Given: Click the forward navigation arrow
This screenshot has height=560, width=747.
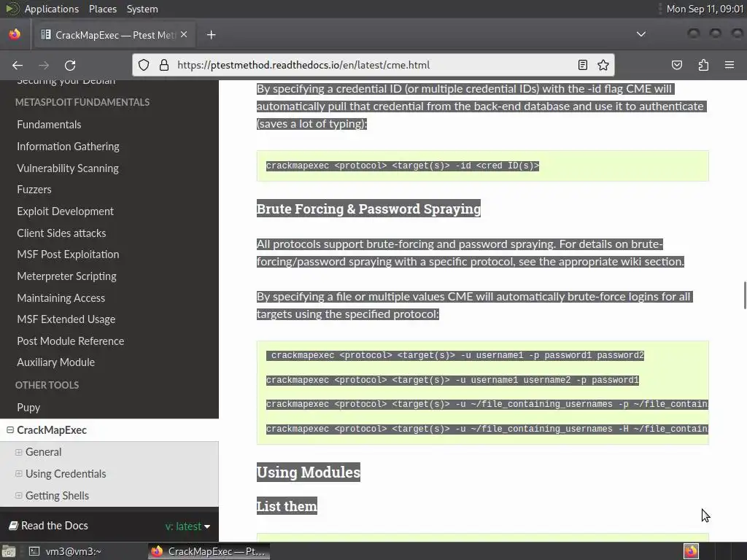Looking at the screenshot, I should (x=44, y=65).
